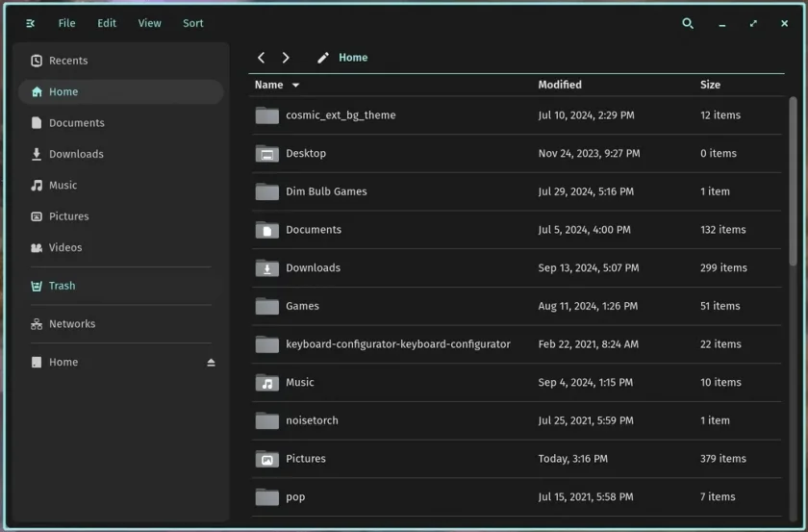Open the Edit menu
The height and width of the screenshot is (532, 808).
tap(107, 23)
